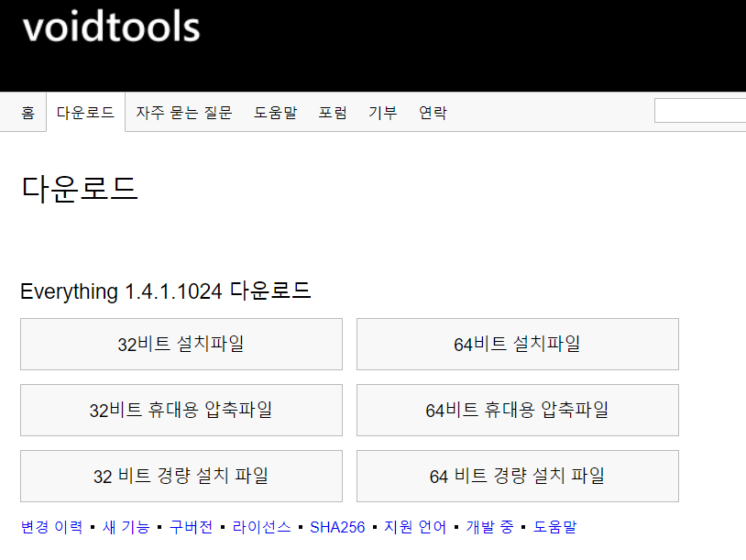The height and width of the screenshot is (560, 746).
Task: Open the 기부 tab
Action: coord(382,113)
